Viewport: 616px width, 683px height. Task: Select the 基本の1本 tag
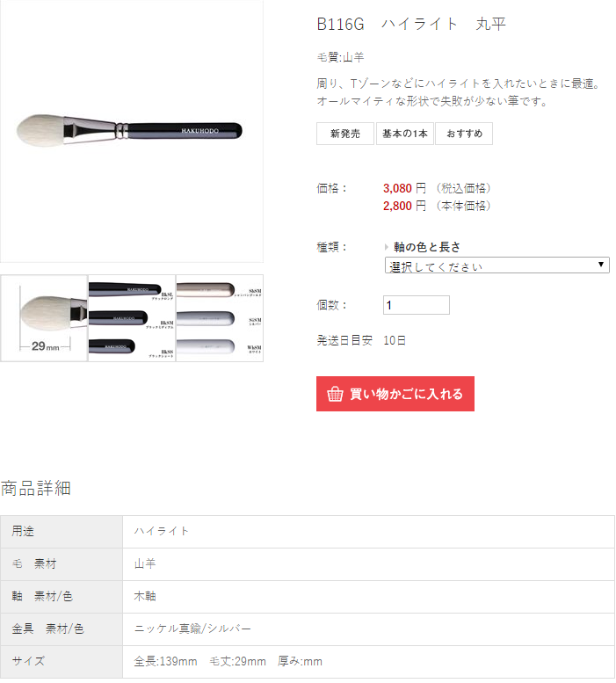coord(405,134)
